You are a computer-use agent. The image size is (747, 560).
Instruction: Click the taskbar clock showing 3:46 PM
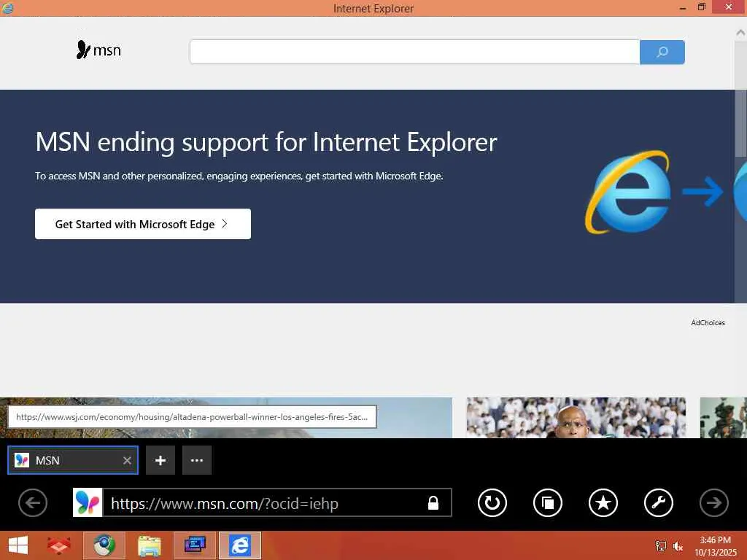point(715,546)
